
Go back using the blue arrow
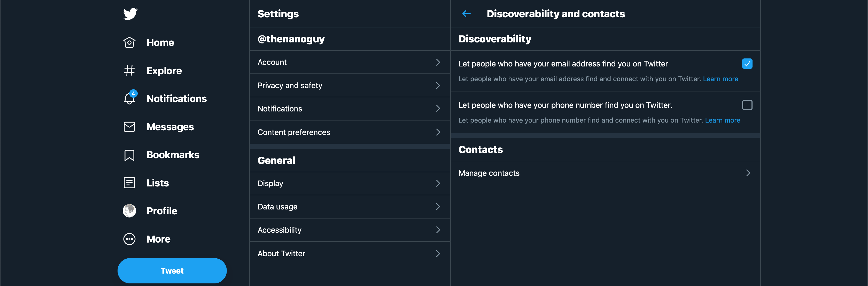pos(466,13)
